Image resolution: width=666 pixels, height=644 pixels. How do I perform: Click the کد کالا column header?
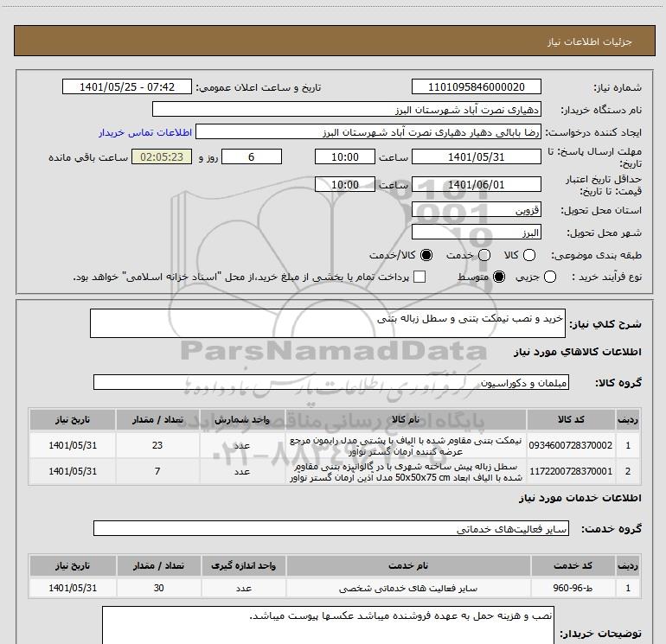click(571, 419)
